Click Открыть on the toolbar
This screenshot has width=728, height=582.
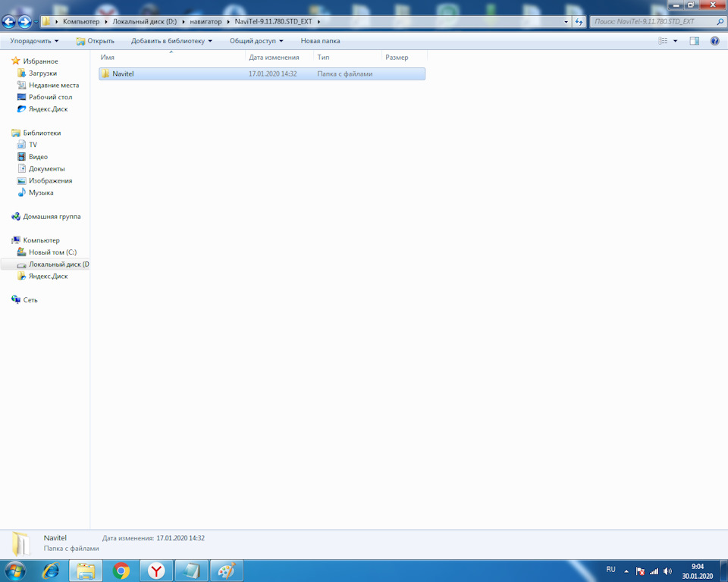pyautogui.click(x=96, y=41)
